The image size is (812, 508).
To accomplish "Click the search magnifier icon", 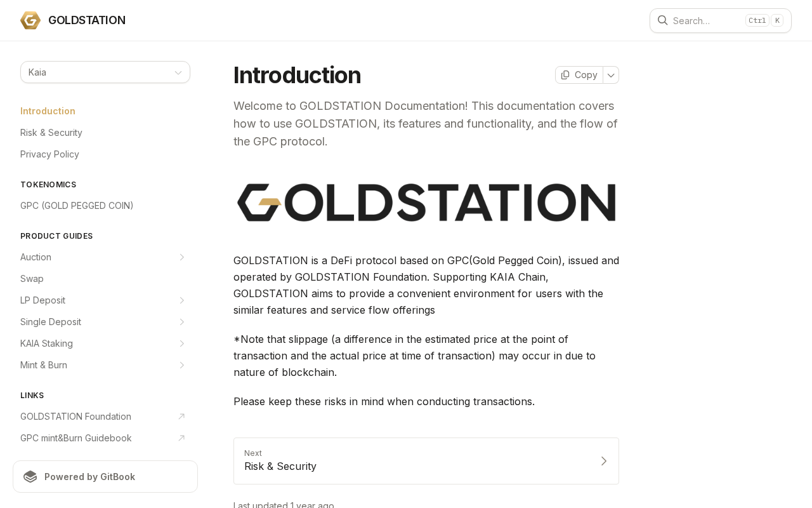I will click(x=662, y=20).
